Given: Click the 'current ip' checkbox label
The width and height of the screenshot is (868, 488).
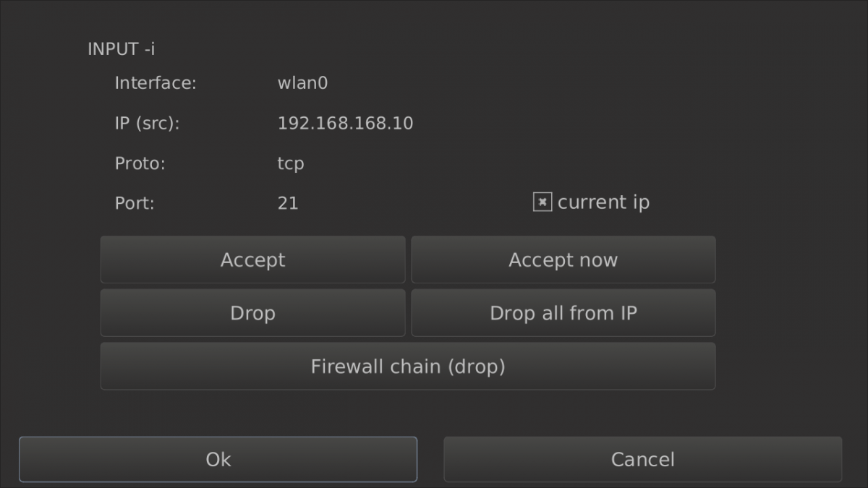Looking at the screenshot, I should tap(603, 202).
